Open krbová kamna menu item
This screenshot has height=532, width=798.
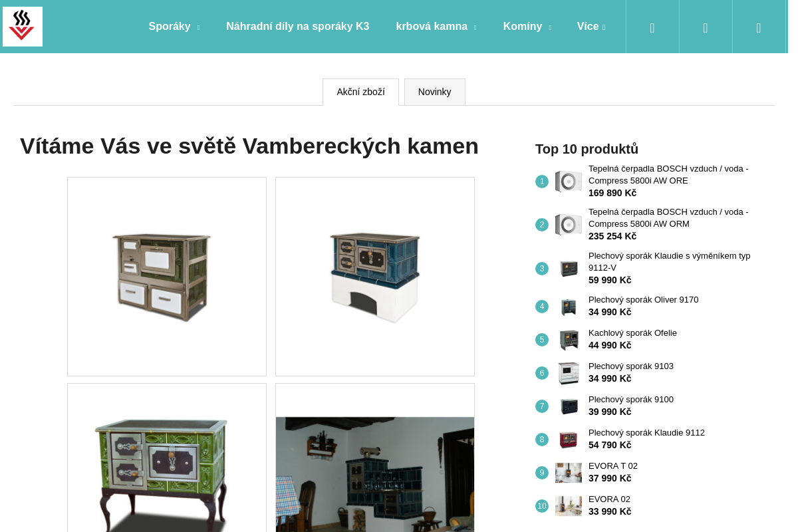pos(432,27)
